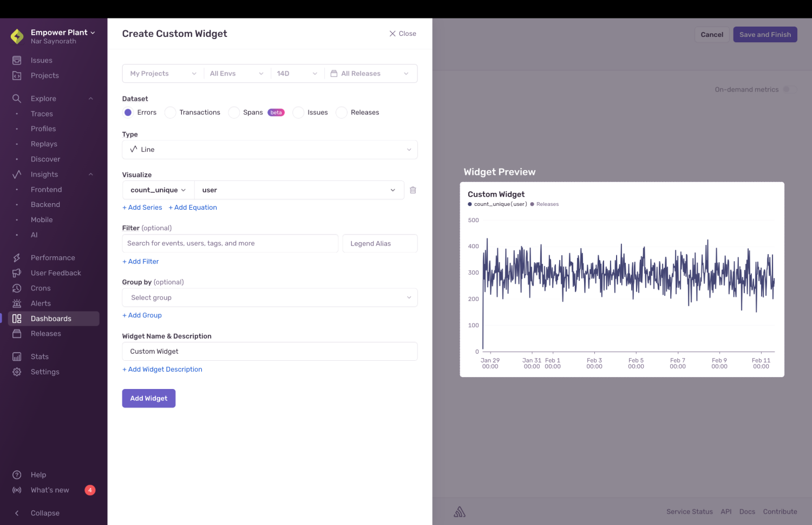
Task: Open Alerts using the bell icon
Action: [17, 303]
